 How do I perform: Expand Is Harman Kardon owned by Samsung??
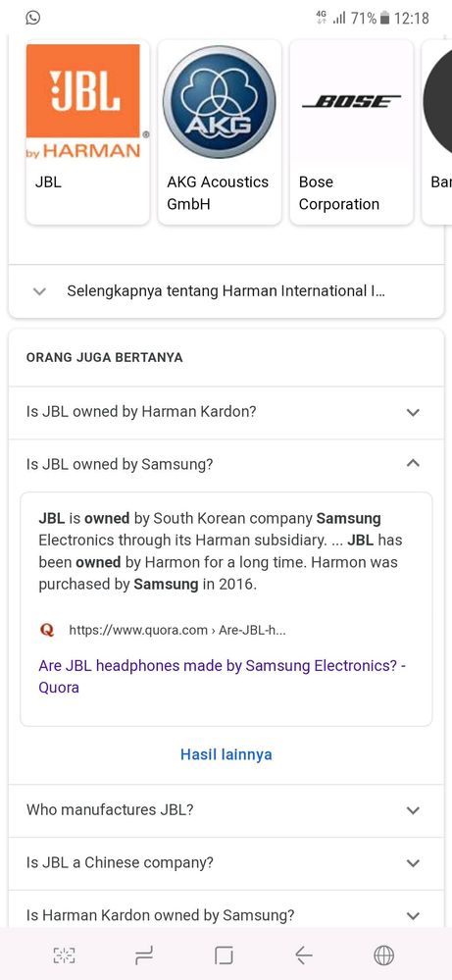click(x=226, y=915)
